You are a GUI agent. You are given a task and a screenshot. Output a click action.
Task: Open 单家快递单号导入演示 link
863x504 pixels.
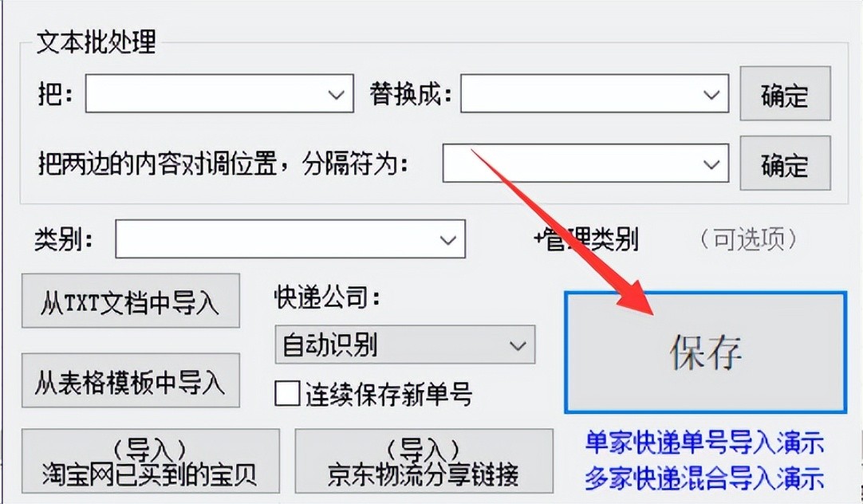tap(704, 443)
